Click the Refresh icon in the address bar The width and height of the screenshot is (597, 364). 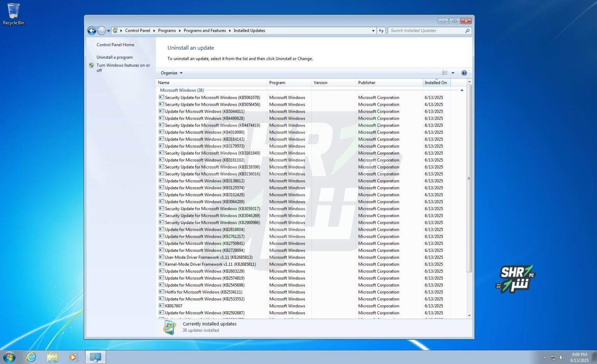click(381, 30)
